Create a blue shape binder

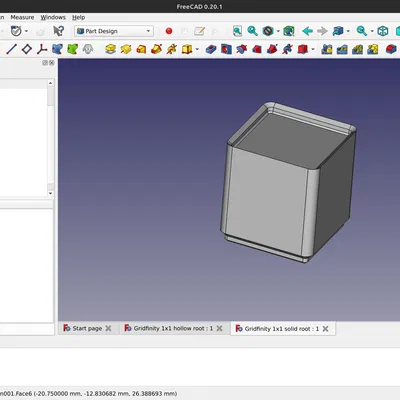[57, 49]
